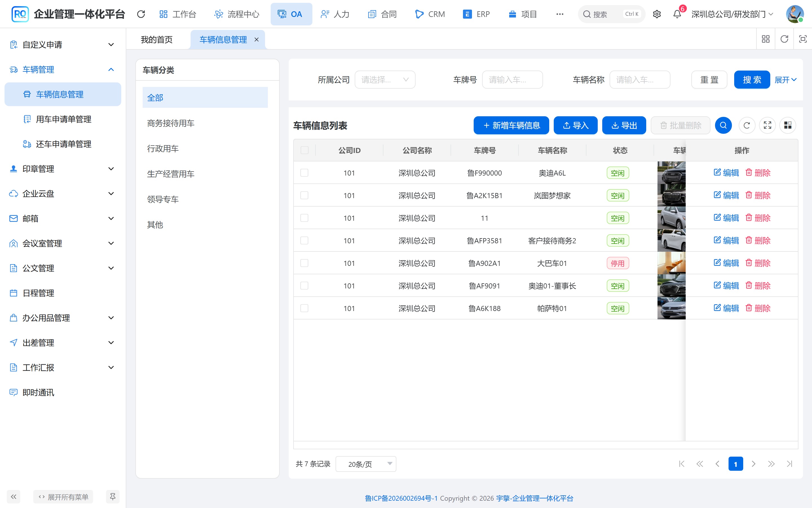This screenshot has height=508, width=812.
Task: Click the pin icon at the sidebar bottom
Action: (113, 497)
